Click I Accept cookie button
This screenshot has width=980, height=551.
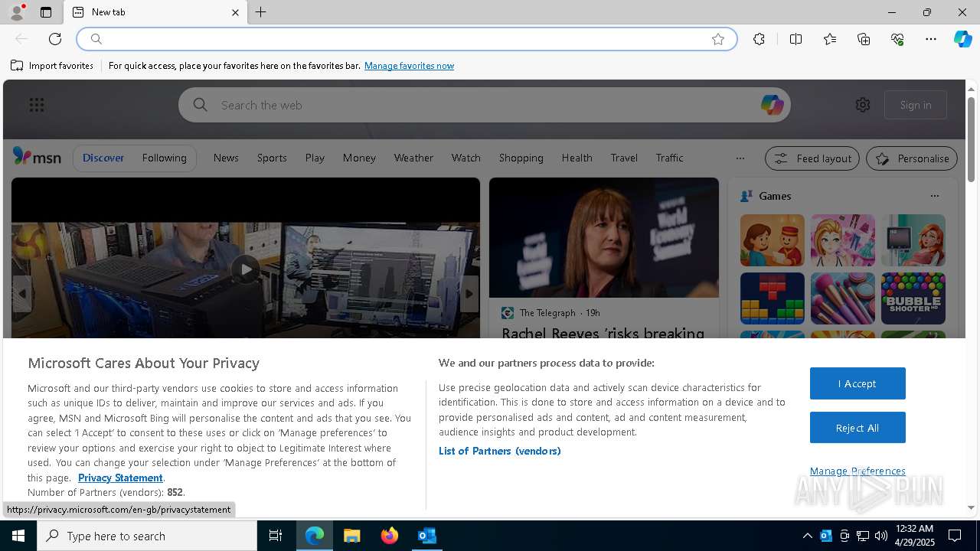[x=857, y=383]
